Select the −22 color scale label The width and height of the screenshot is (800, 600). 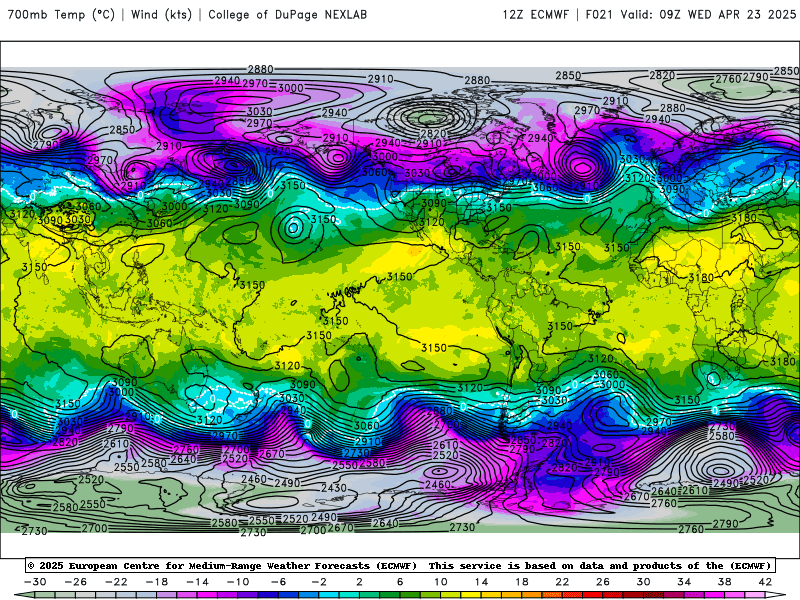(116, 582)
